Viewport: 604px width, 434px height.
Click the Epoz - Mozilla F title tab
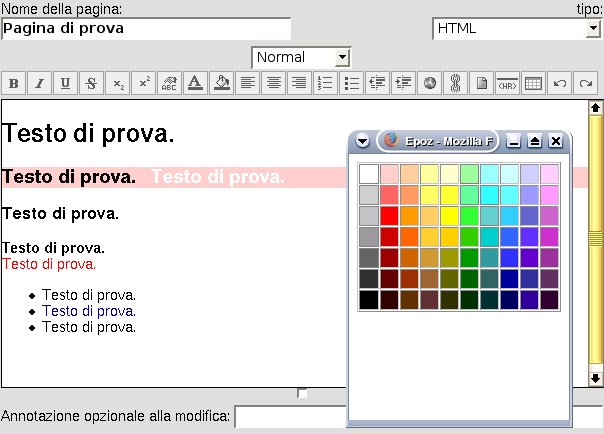438,141
